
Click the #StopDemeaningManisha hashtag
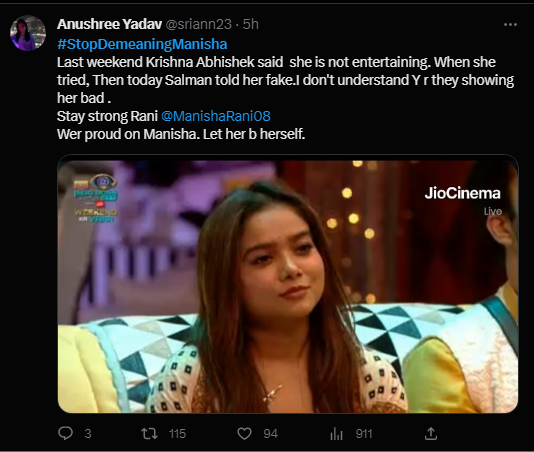[142, 44]
